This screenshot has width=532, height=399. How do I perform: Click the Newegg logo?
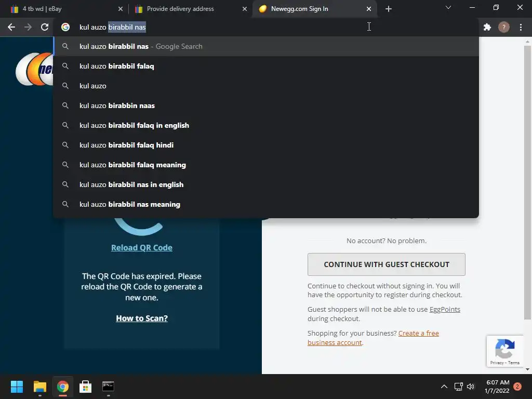click(x=34, y=69)
